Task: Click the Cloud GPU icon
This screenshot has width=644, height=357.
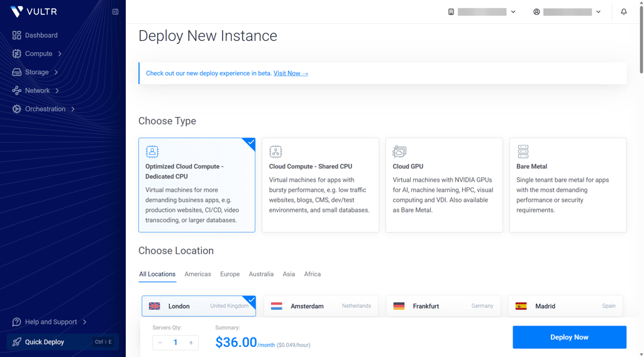Action: 399,151
